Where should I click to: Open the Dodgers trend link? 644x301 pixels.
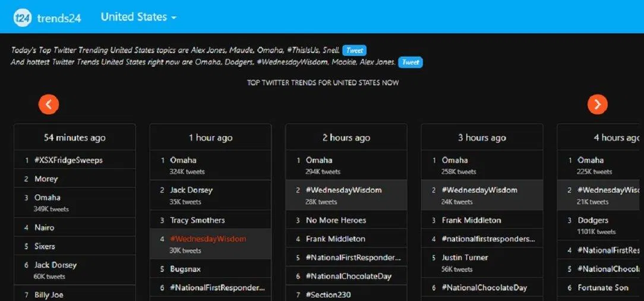[x=593, y=220]
